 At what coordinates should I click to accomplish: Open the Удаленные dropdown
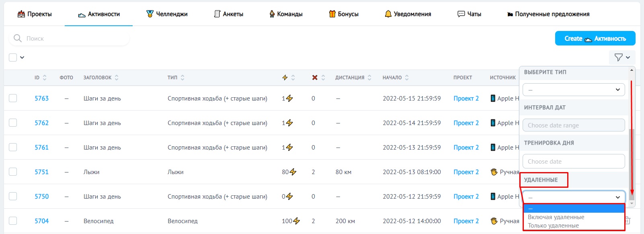[x=574, y=197]
